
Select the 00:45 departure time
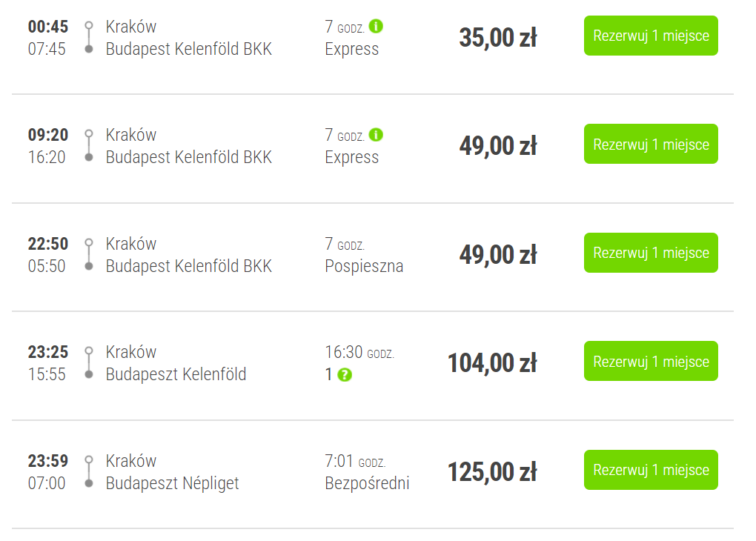tap(48, 27)
